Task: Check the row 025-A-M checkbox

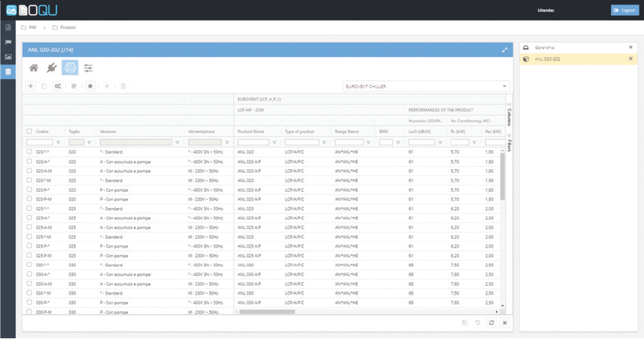Action: [29, 227]
